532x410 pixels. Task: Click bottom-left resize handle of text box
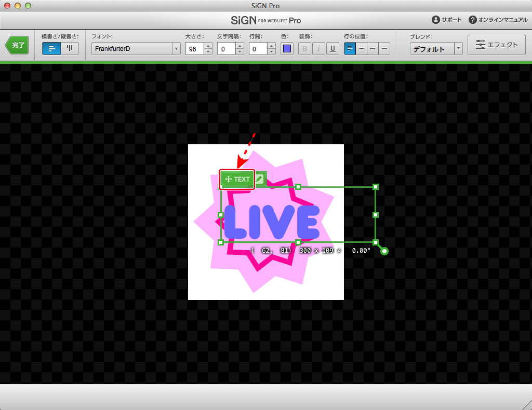[x=221, y=242]
